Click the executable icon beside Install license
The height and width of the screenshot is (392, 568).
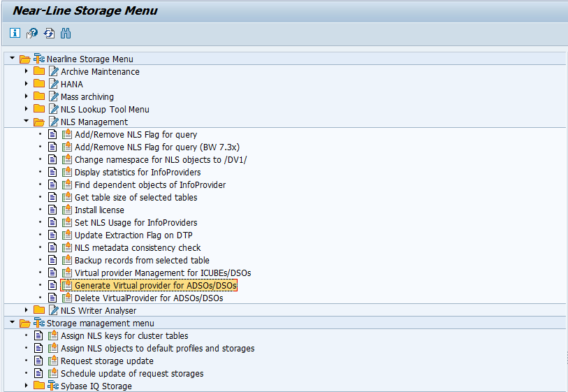click(x=66, y=210)
